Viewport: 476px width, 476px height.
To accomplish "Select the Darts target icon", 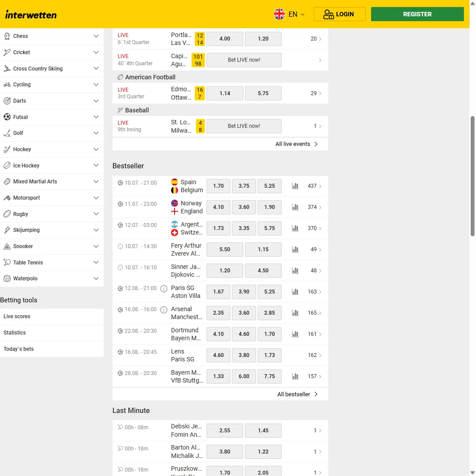I will 7,101.
